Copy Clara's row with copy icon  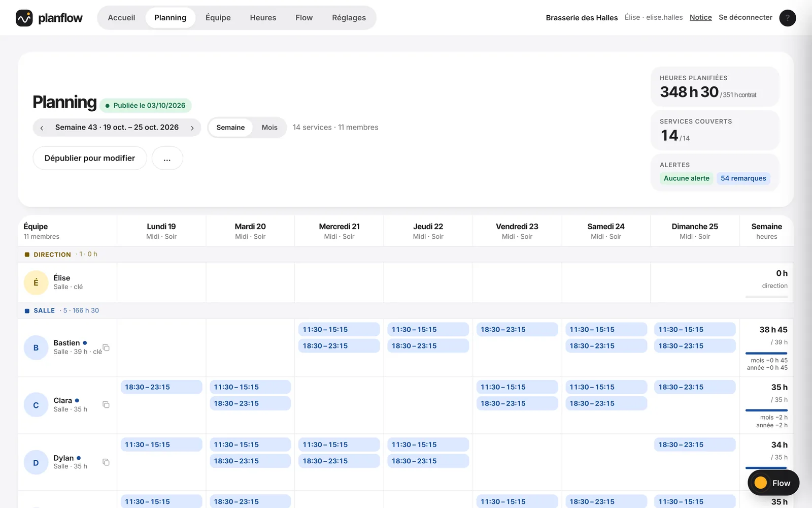coord(106,405)
